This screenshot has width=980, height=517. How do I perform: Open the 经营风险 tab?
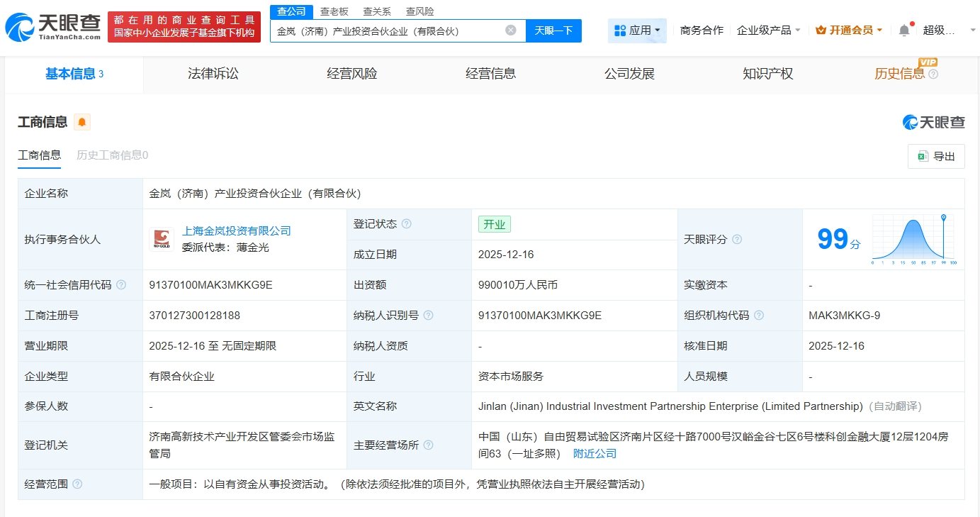click(x=351, y=74)
